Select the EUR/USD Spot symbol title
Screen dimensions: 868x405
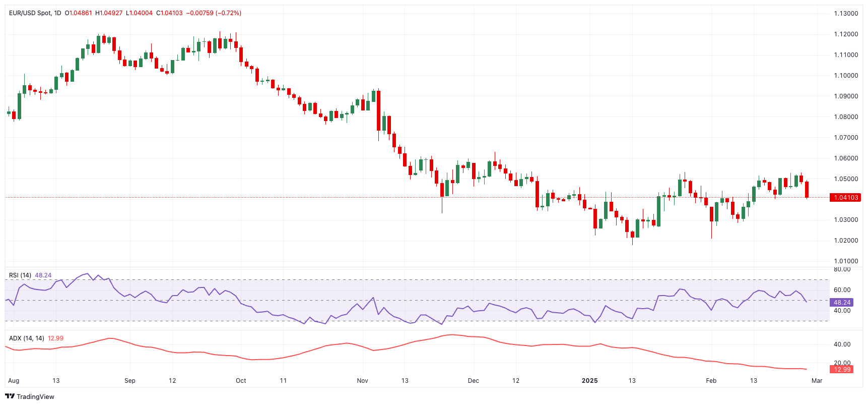(30, 13)
